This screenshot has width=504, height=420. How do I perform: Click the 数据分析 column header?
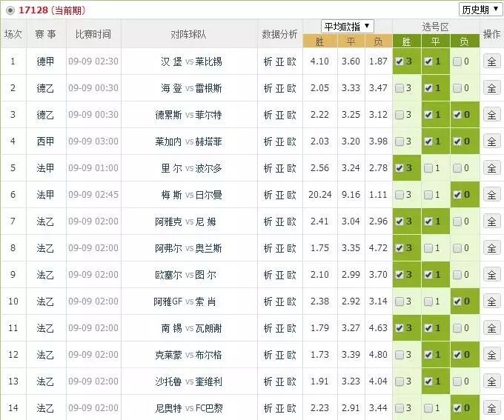[x=279, y=34]
